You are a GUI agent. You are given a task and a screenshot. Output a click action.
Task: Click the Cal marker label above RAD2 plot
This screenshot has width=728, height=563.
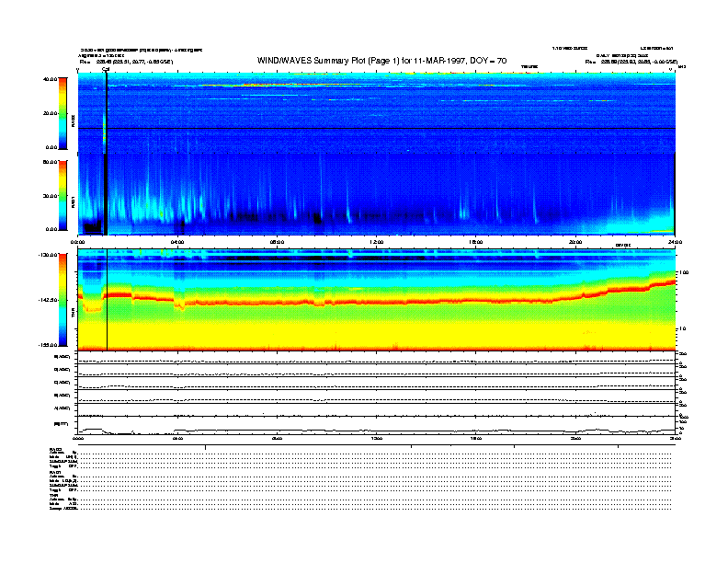106,70
